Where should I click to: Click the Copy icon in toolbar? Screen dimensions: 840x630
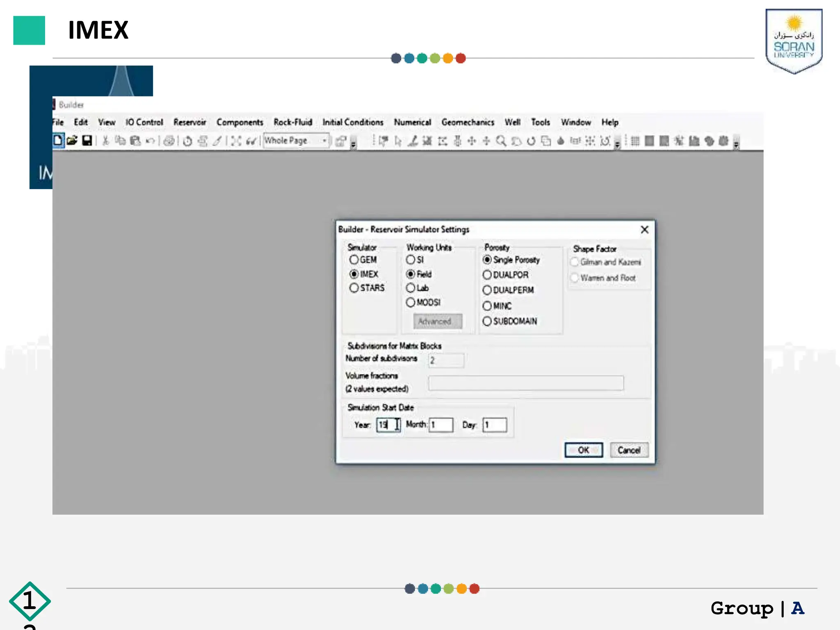120,141
